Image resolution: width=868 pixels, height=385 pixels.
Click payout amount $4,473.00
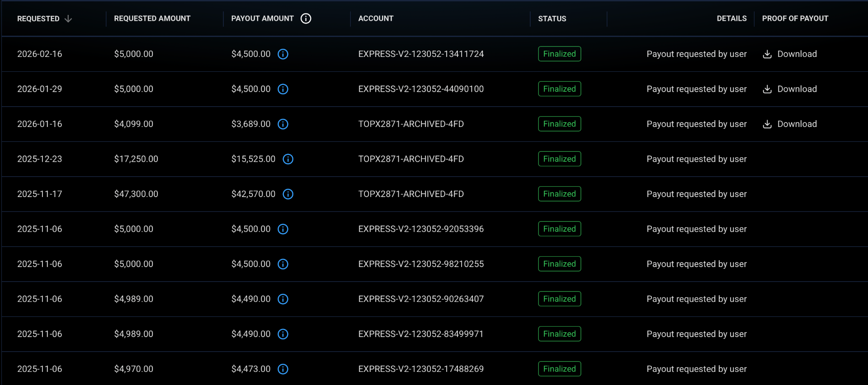click(x=251, y=369)
